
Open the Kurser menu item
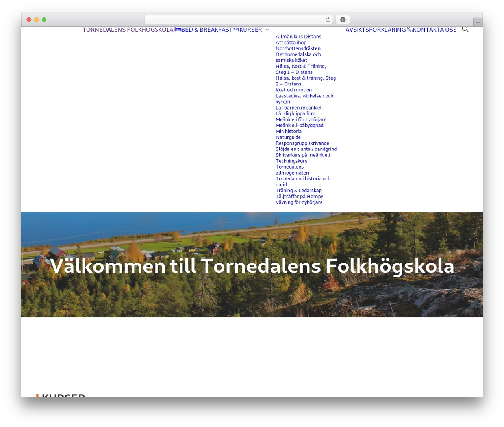click(x=248, y=30)
